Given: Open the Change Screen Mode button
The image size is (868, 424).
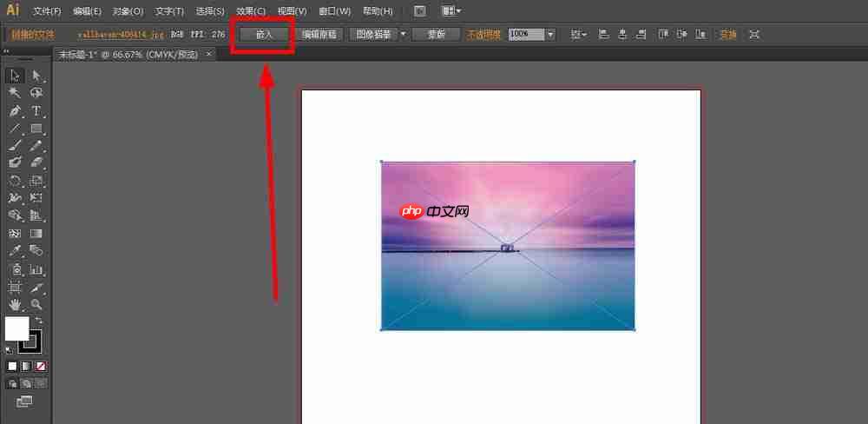Looking at the screenshot, I should point(24,402).
